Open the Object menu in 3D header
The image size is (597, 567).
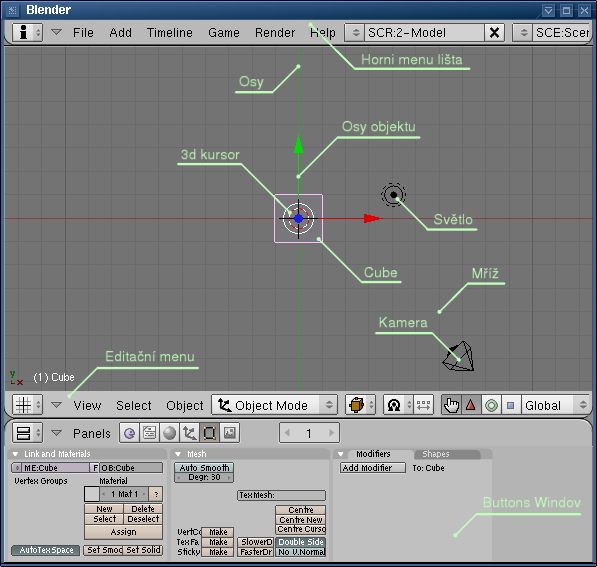pyautogui.click(x=185, y=406)
